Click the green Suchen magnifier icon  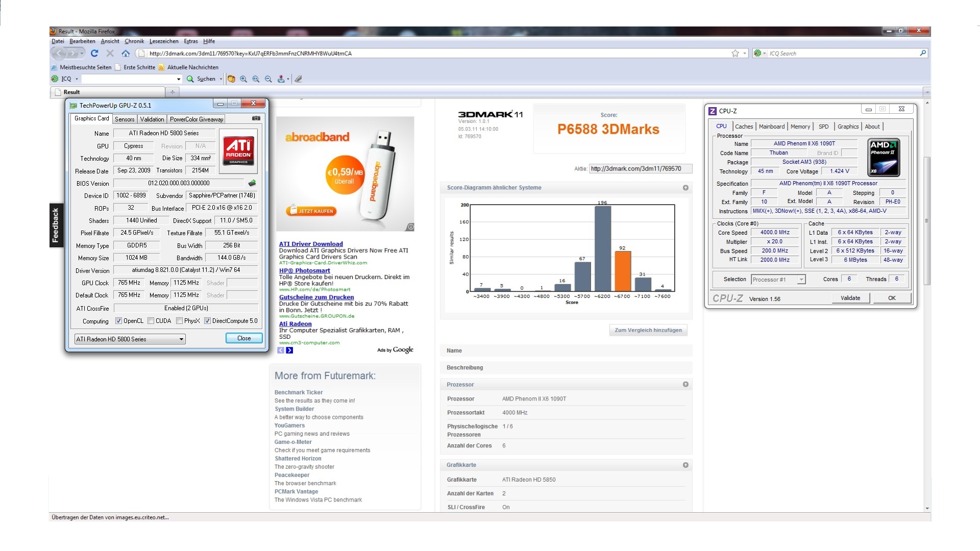[x=190, y=79]
